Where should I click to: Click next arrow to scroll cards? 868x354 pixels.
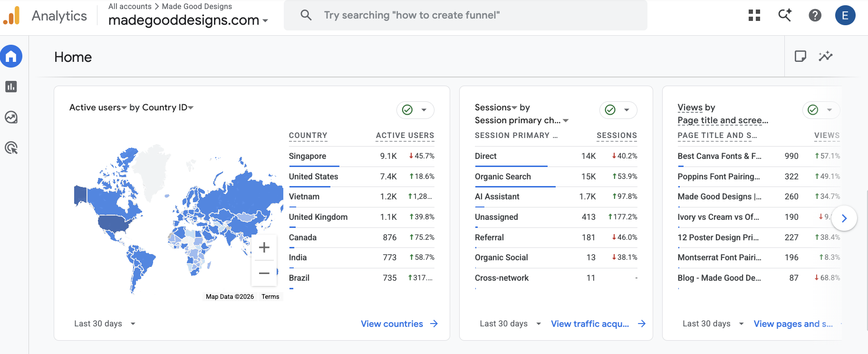844,218
